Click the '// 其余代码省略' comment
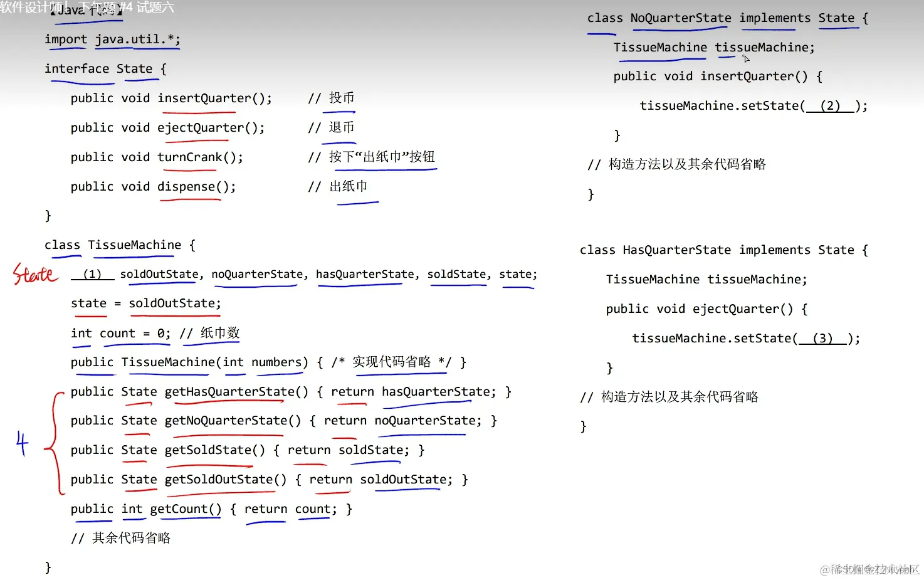924x580 pixels. click(120, 538)
